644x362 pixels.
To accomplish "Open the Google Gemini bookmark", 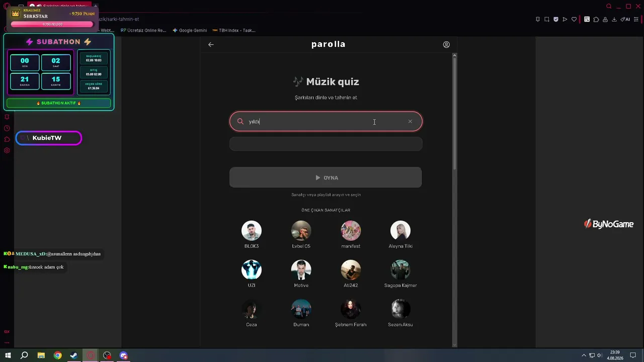I will (x=190, y=30).
